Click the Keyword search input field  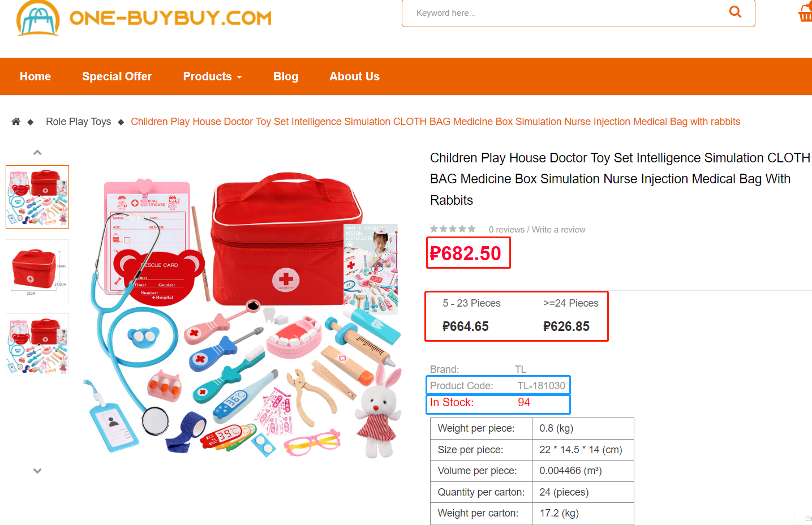[x=566, y=13]
